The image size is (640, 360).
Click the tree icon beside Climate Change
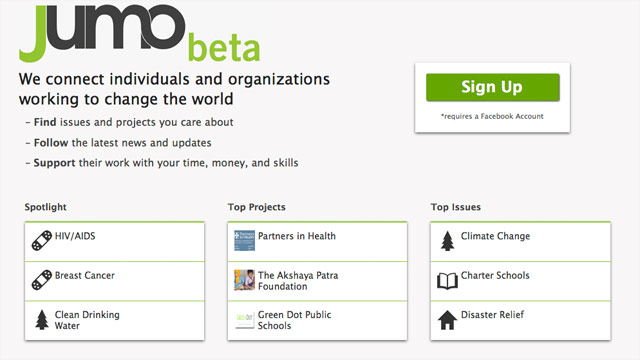click(x=447, y=241)
